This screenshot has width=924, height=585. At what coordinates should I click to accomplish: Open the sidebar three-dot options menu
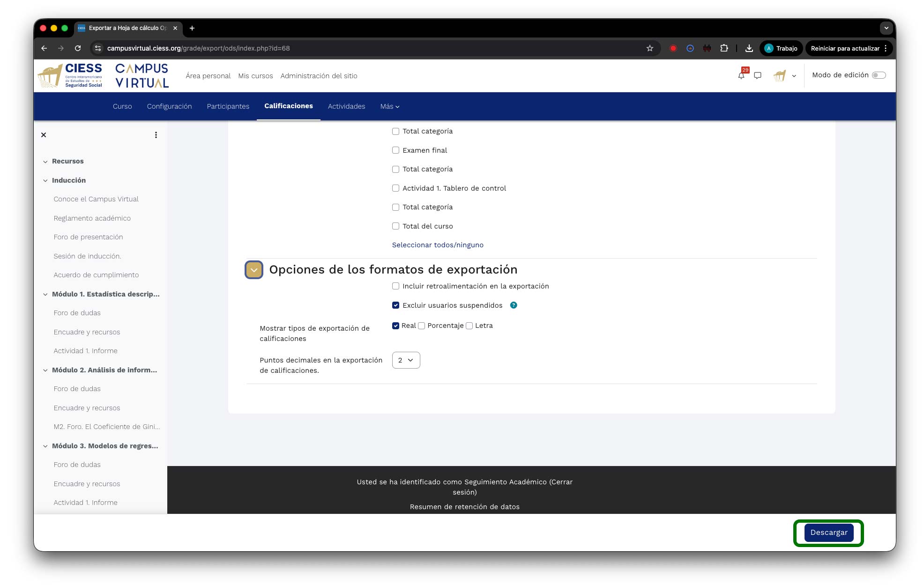click(156, 135)
